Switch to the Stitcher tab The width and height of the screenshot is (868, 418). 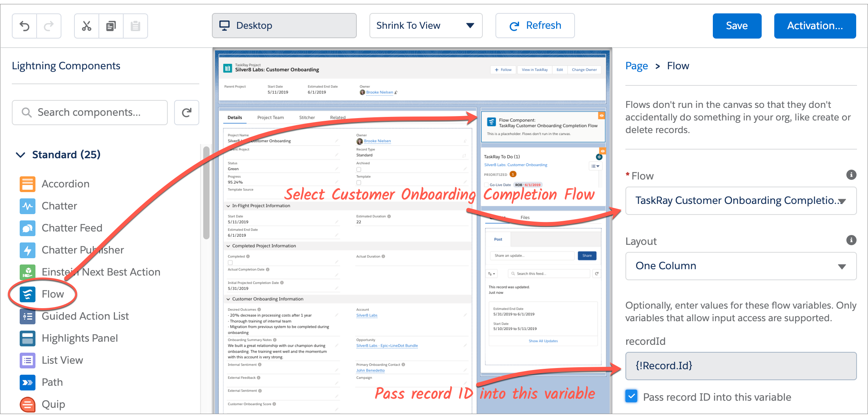[307, 118]
